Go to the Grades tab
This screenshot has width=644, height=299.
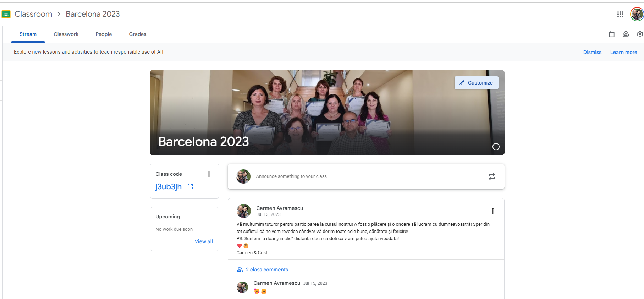point(137,34)
